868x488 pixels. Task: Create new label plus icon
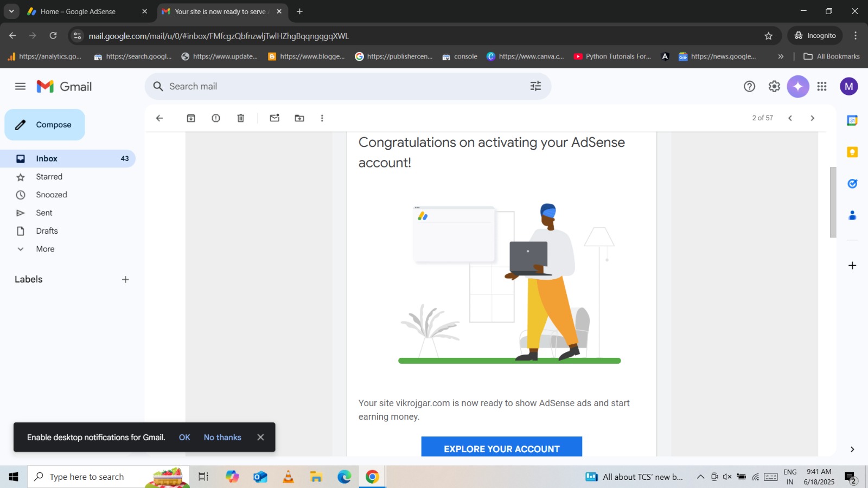[125, 279]
